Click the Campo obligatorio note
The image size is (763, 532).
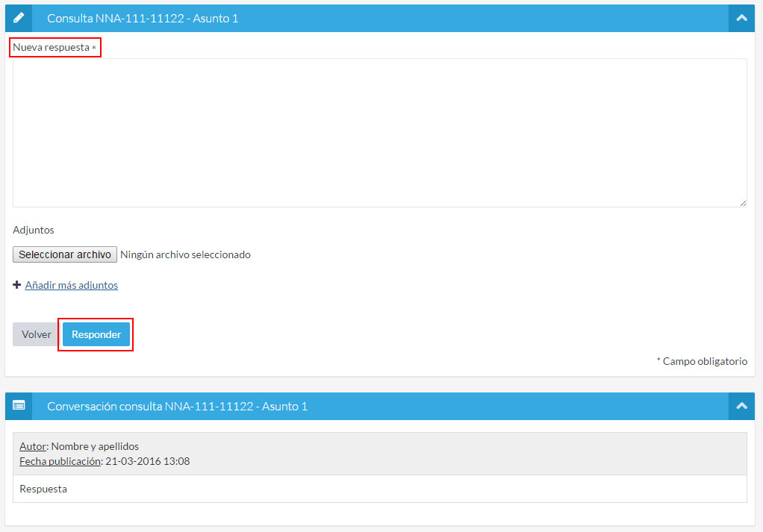704,361
